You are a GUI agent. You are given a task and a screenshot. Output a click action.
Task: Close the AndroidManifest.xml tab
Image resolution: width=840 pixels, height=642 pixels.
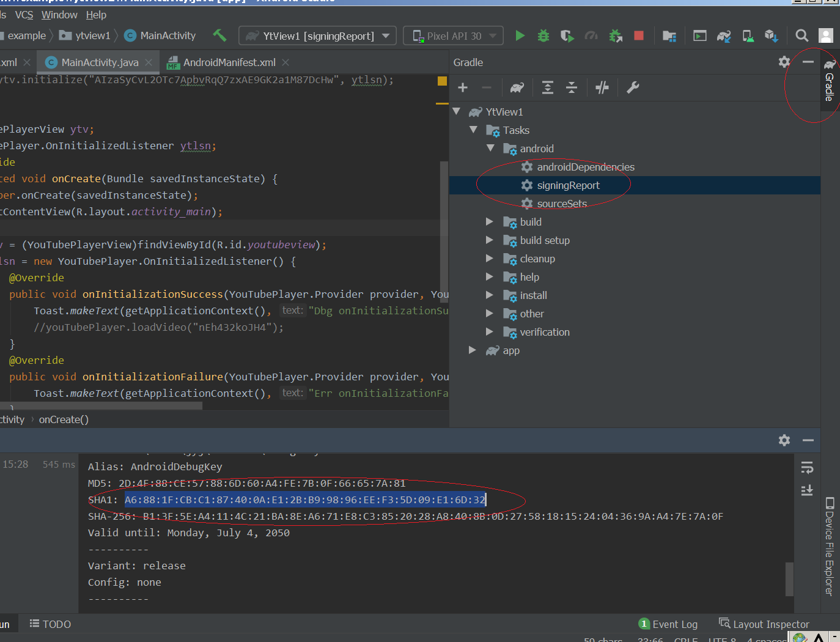pos(286,62)
